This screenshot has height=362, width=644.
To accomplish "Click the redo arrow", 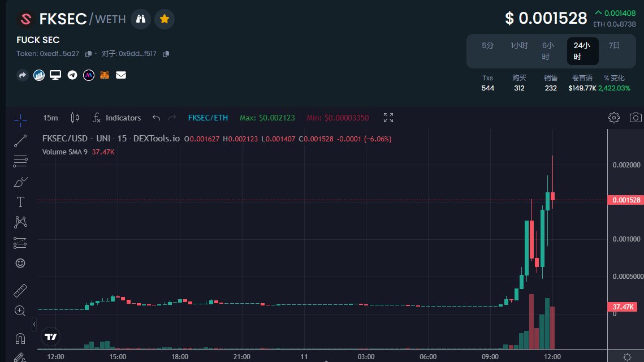I will (172, 118).
